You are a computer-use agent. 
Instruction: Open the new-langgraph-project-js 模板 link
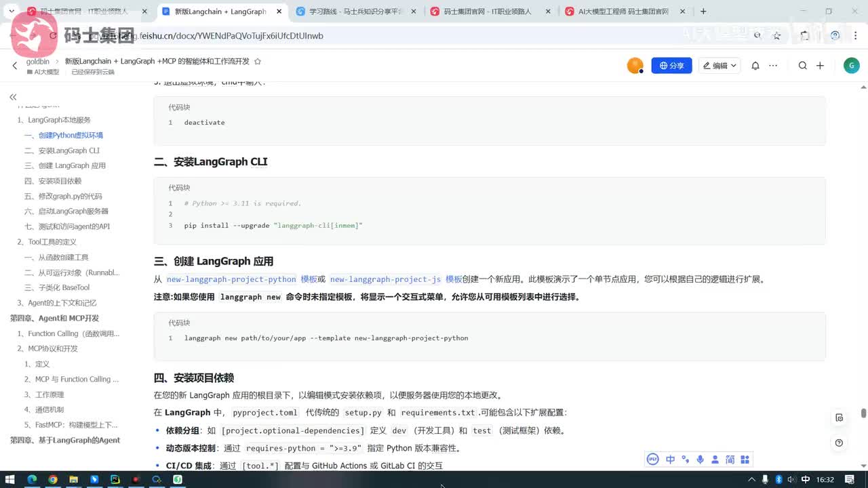pyautogui.click(x=396, y=279)
